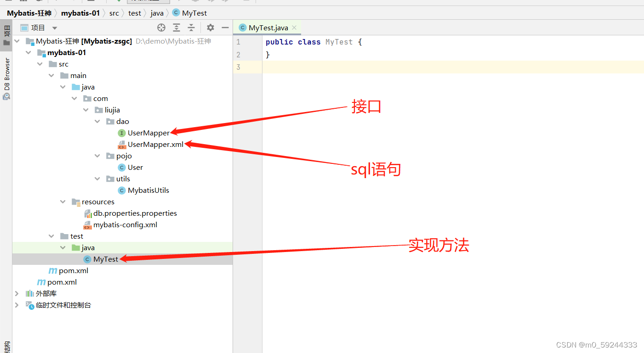Click Mybatis-狂神 in the breadcrumb bar

(x=29, y=13)
